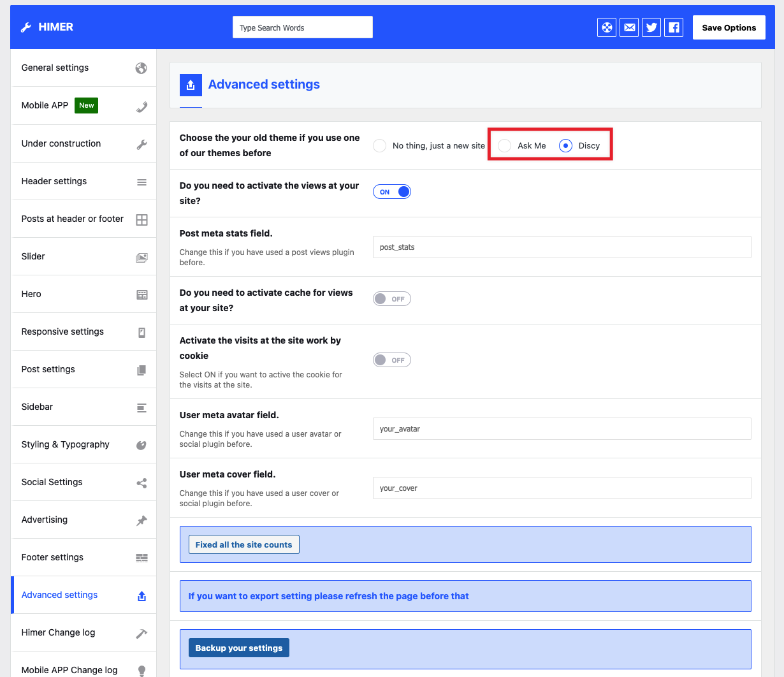This screenshot has height=677, width=784.
Task: Click the mail envelope icon in the header
Action: (x=628, y=27)
